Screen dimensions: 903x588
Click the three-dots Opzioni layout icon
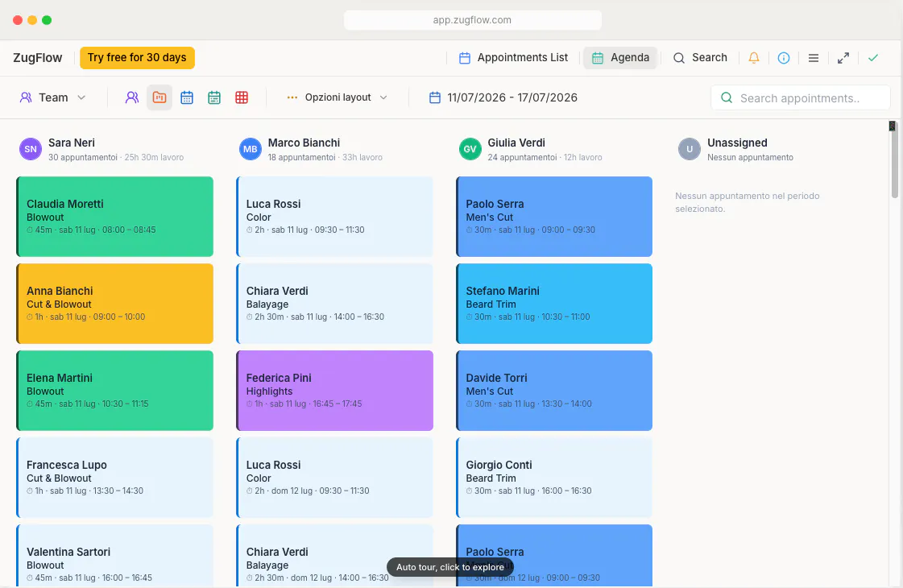point(292,97)
